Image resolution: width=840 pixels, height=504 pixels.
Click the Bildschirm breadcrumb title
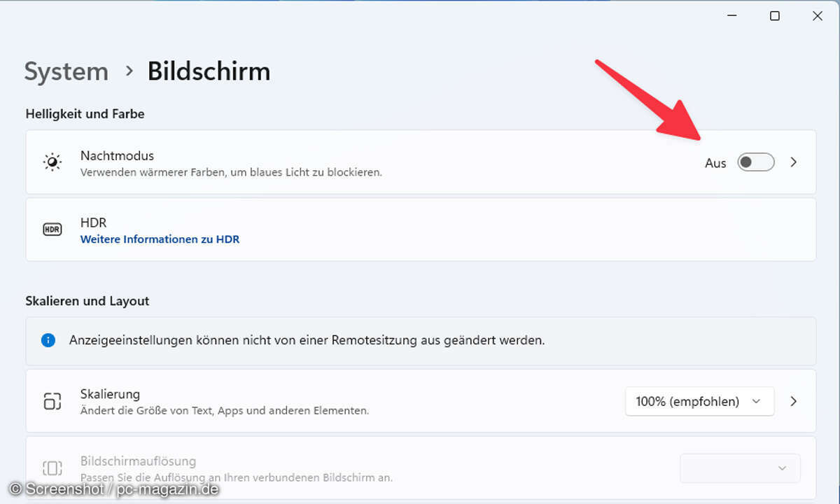(x=209, y=71)
